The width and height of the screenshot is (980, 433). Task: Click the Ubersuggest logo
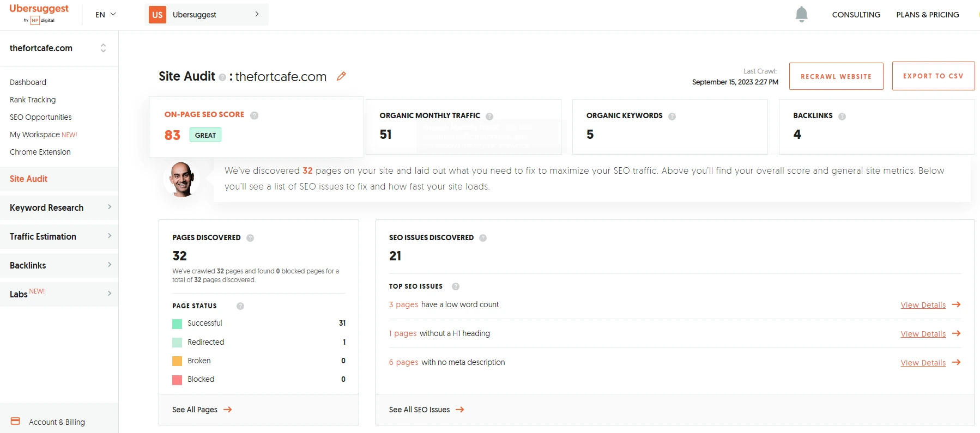[x=39, y=14]
